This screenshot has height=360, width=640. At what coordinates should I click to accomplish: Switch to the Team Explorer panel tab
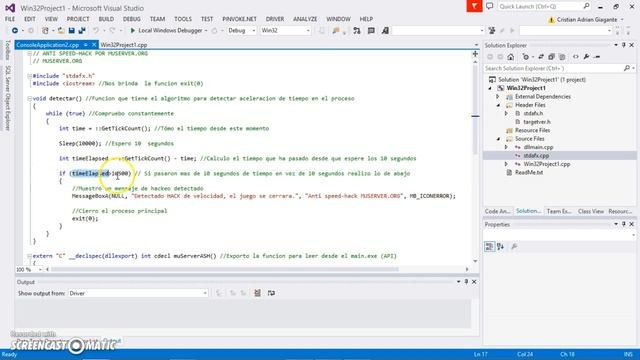tap(559, 211)
